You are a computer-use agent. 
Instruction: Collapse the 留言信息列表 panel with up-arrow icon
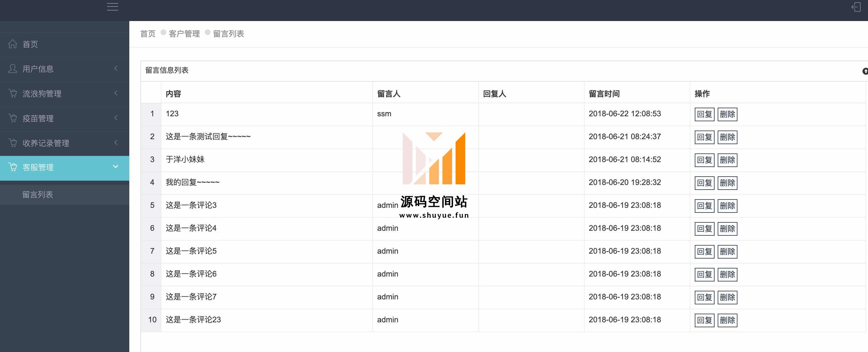coord(865,71)
